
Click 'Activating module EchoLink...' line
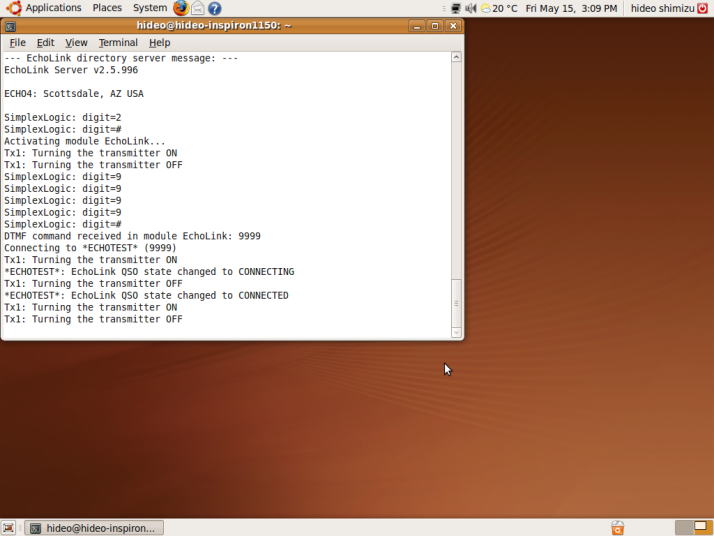click(x=85, y=141)
